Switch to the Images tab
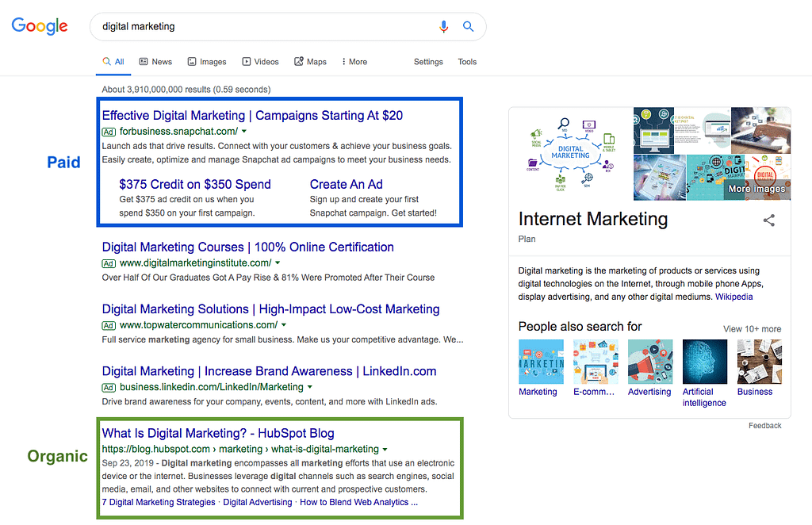Screen dimensions: 812x525 coord(207,62)
